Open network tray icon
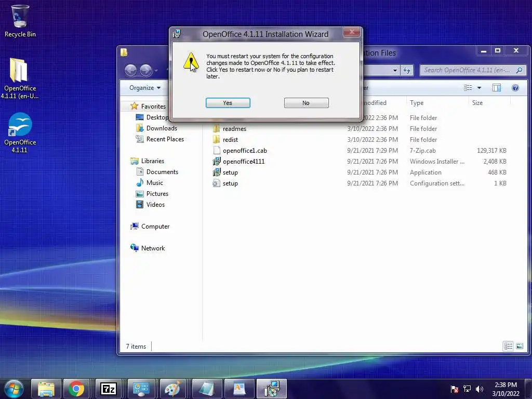532x399 pixels. (x=467, y=389)
